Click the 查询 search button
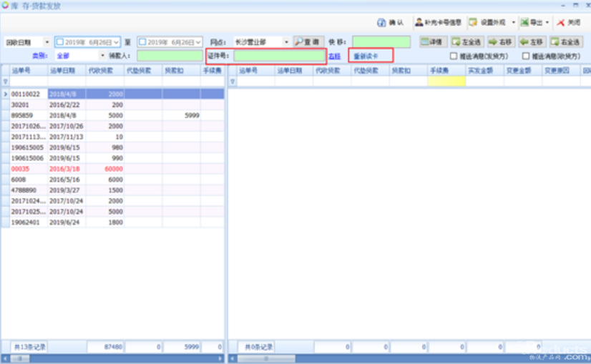This screenshot has width=591, height=364. point(308,42)
